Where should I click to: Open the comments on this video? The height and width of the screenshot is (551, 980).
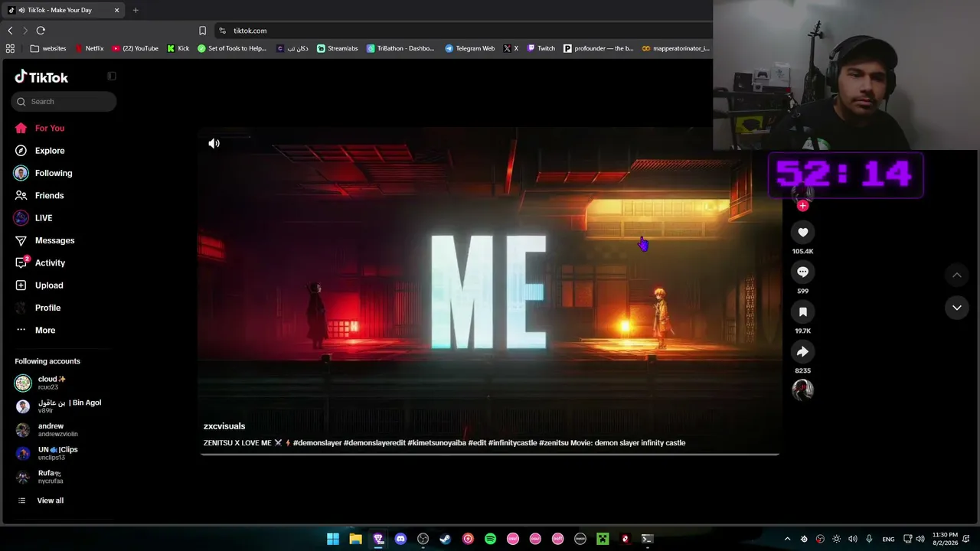pos(802,272)
